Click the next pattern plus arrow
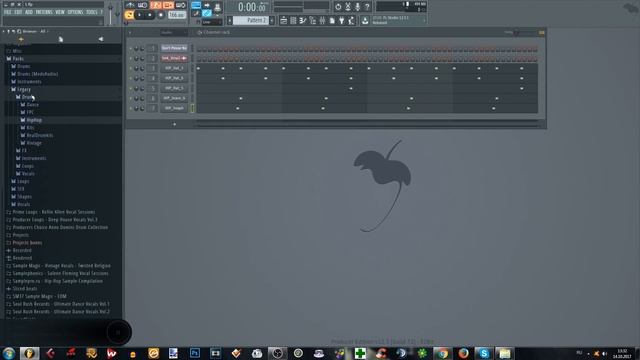 272,20
